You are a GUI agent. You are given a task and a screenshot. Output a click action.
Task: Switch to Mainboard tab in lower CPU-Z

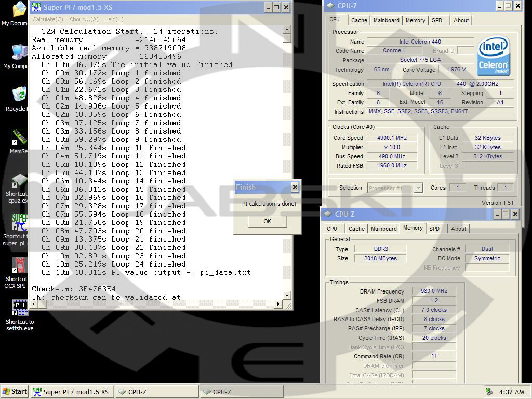(x=384, y=229)
